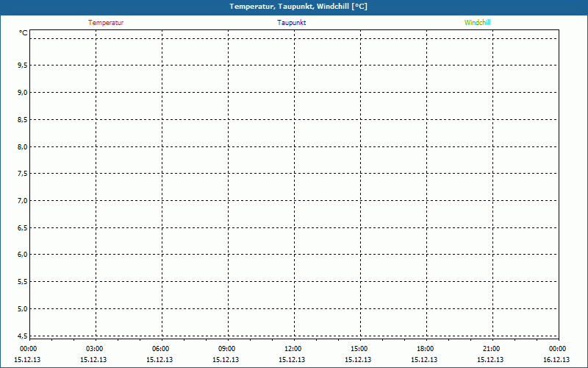Click the 7,0 Y-axis tick label

click(x=22, y=201)
